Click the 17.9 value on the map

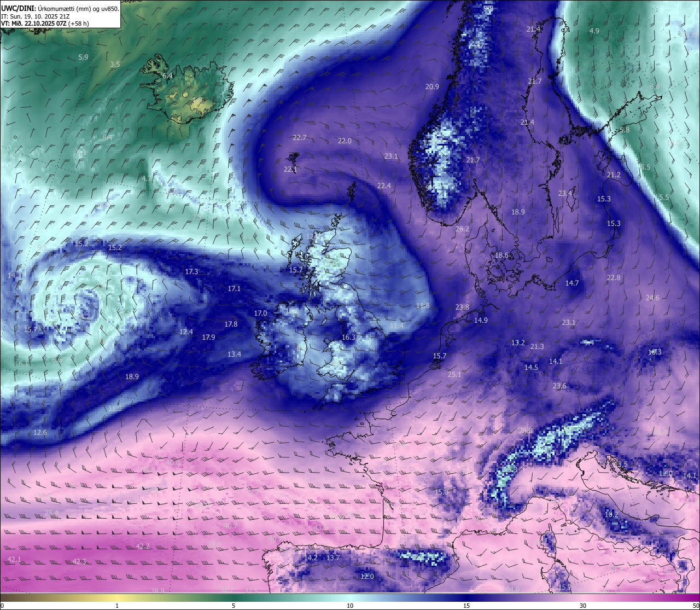pyautogui.click(x=208, y=337)
